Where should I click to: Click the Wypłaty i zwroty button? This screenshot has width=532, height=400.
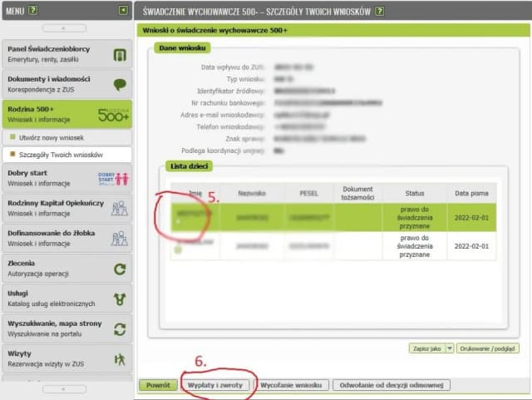tap(216, 386)
